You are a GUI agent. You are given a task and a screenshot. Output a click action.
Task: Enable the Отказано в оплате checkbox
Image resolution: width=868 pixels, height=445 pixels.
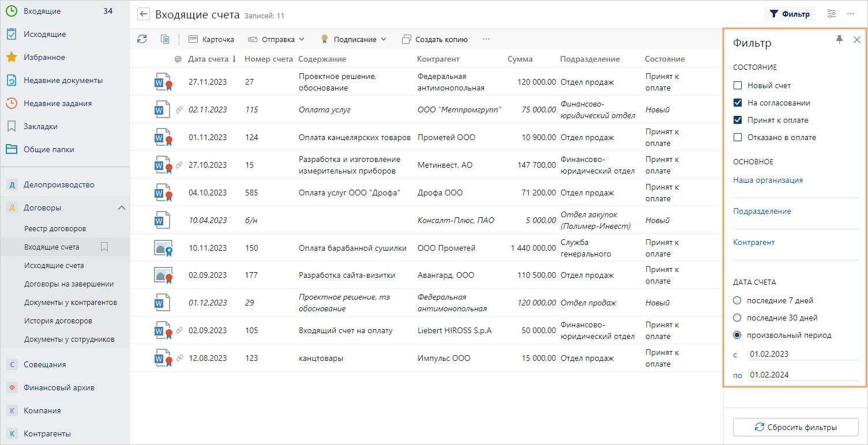(737, 137)
